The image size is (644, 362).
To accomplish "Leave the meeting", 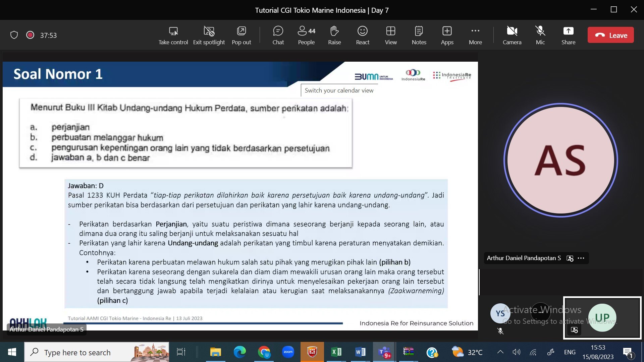I will 610,35.
